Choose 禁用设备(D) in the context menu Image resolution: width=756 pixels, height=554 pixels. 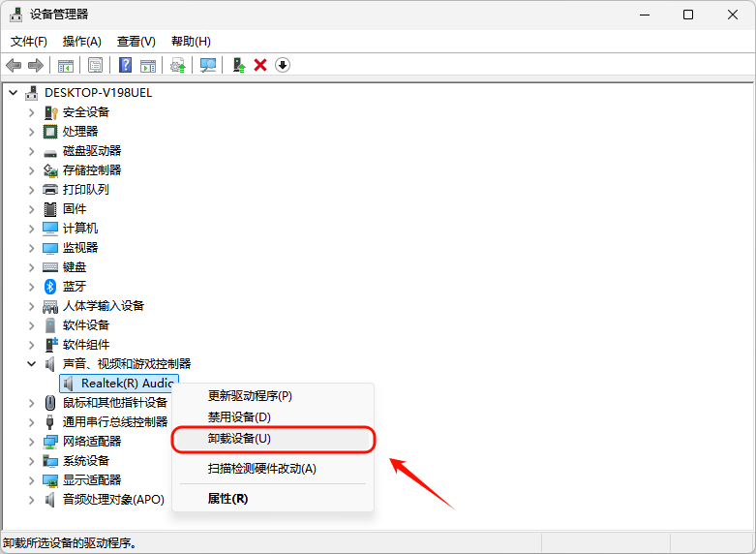[x=273, y=416]
